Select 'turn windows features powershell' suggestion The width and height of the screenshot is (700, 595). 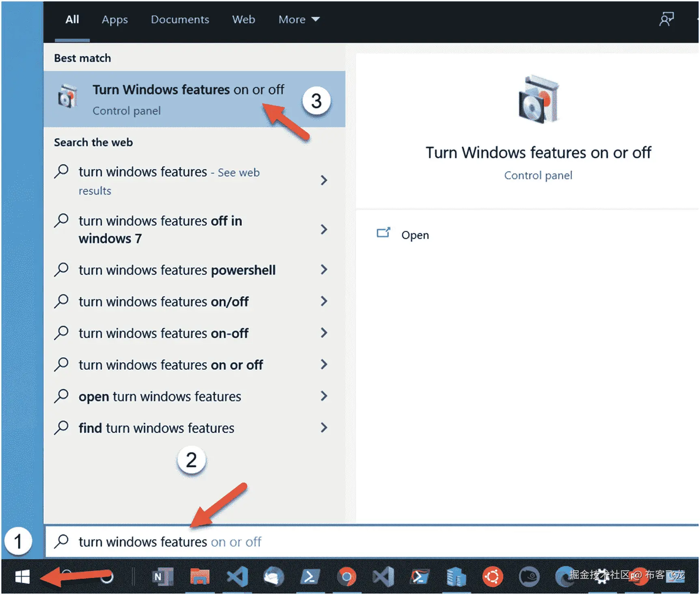(x=194, y=270)
